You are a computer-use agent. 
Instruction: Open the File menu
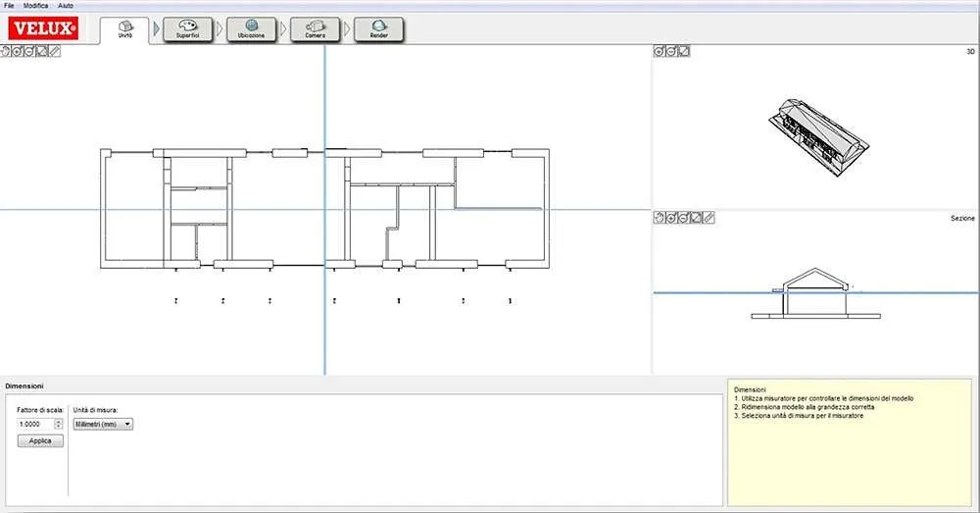point(9,6)
